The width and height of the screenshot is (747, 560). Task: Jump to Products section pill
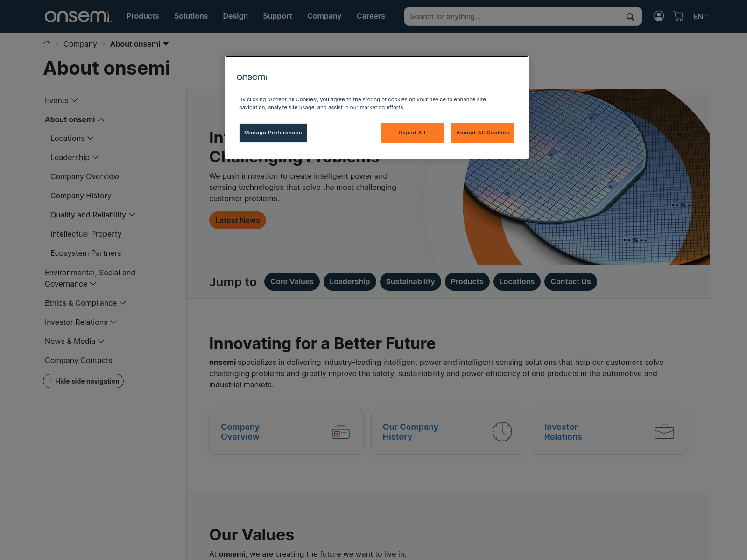click(x=467, y=281)
